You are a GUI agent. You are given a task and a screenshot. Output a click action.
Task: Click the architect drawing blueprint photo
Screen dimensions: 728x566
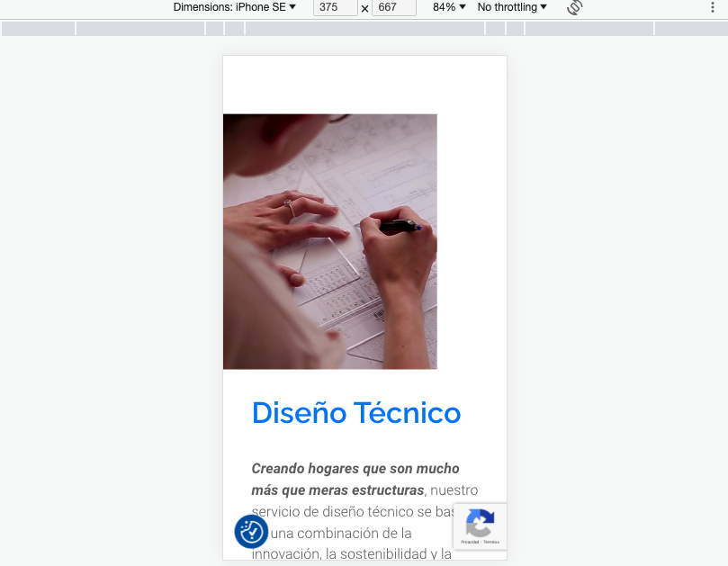[x=330, y=241]
